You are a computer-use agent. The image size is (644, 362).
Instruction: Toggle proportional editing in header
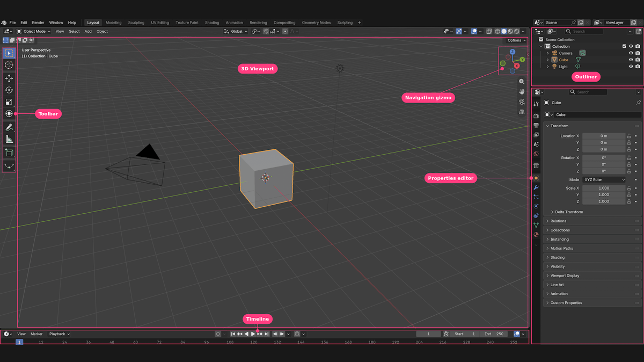285,31
